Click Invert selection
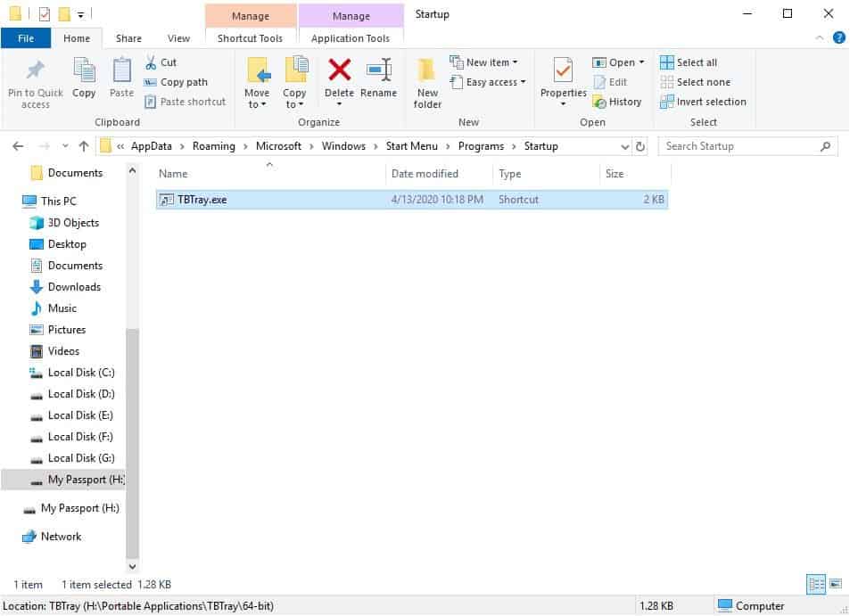This screenshot has width=850, height=616. 704,102
